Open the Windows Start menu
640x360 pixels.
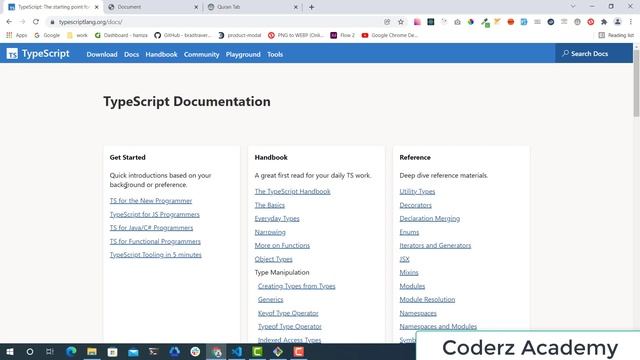click(x=9, y=351)
